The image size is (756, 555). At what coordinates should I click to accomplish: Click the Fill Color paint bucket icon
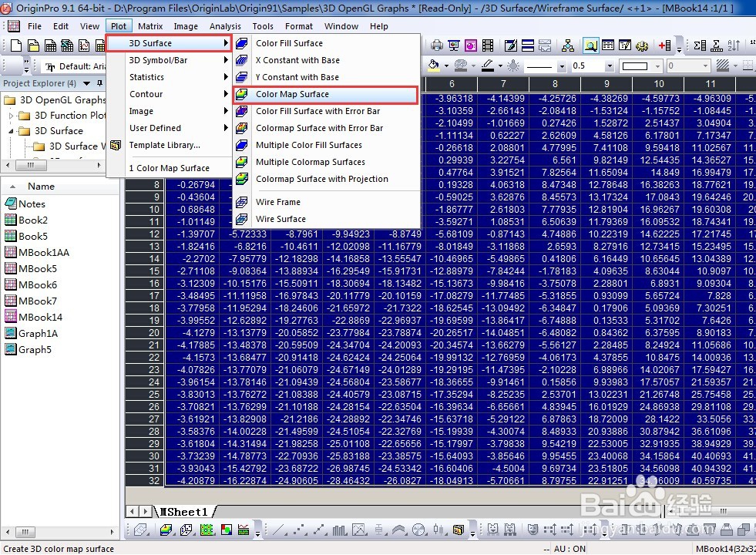[433, 66]
